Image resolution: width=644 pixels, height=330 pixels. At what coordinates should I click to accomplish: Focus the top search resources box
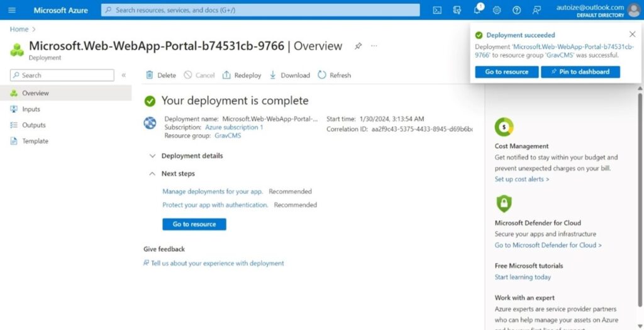click(260, 10)
